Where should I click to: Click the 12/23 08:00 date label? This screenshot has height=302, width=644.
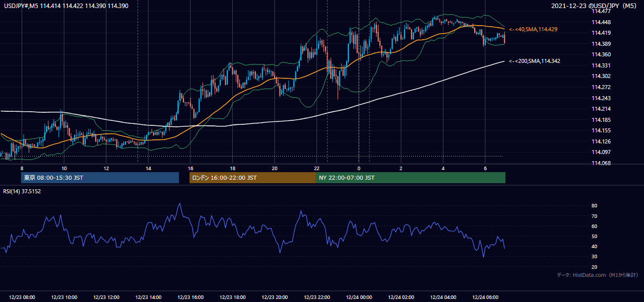click(x=22, y=297)
